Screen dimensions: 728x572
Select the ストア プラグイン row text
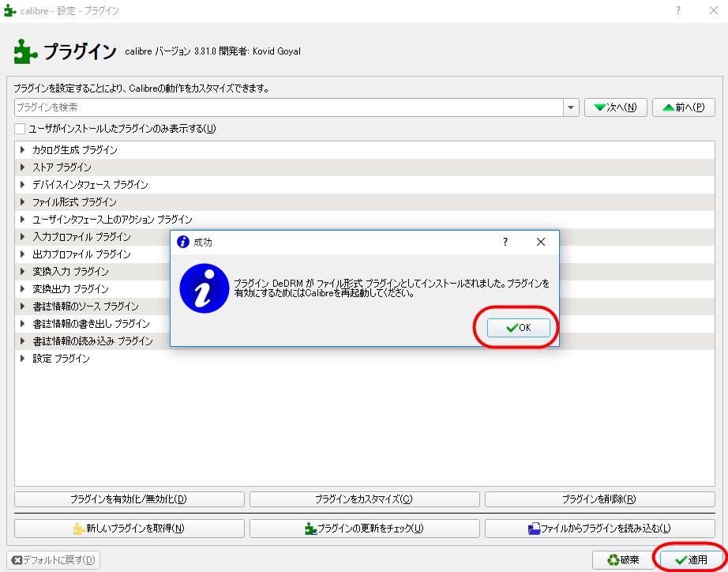(62, 167)
